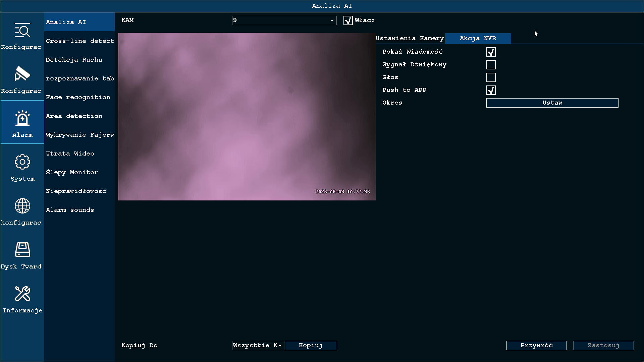This screenshot has width=644, height=362.
Task: Open Alarm sounds menu item
Action: tap(79, 210)
